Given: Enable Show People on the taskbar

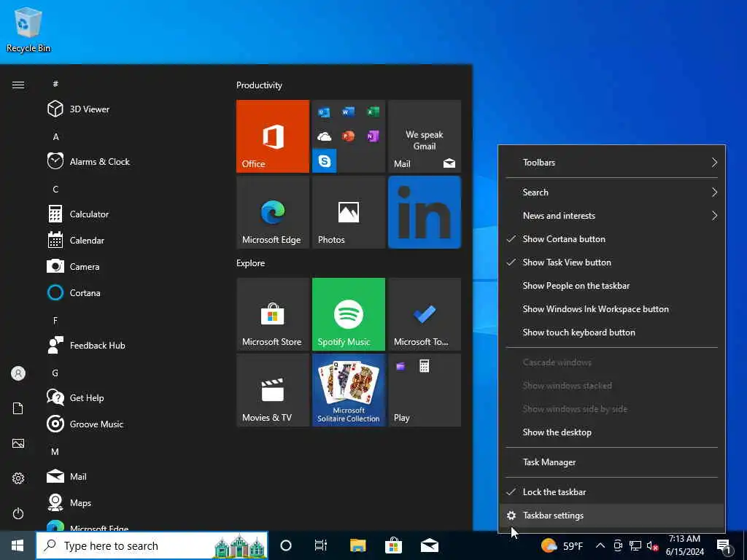Looking at the screenshot, I should [612, 286].
